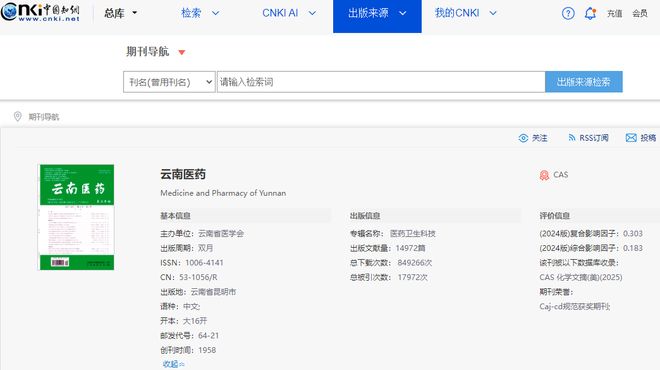Click the Caj-cd规范获奖期刊 honor text
Viewport: 660px width, 370px height.
coord(575,306)
